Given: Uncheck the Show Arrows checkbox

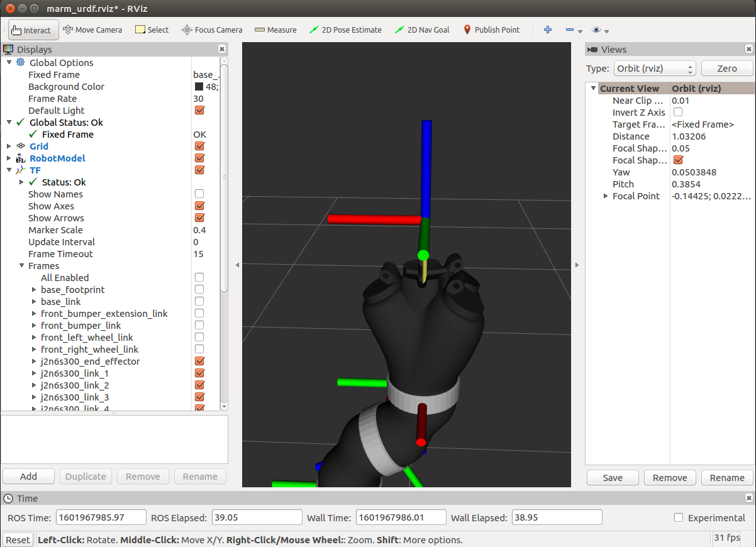Looking at the screenshot, I should click(x=199, y=218).
